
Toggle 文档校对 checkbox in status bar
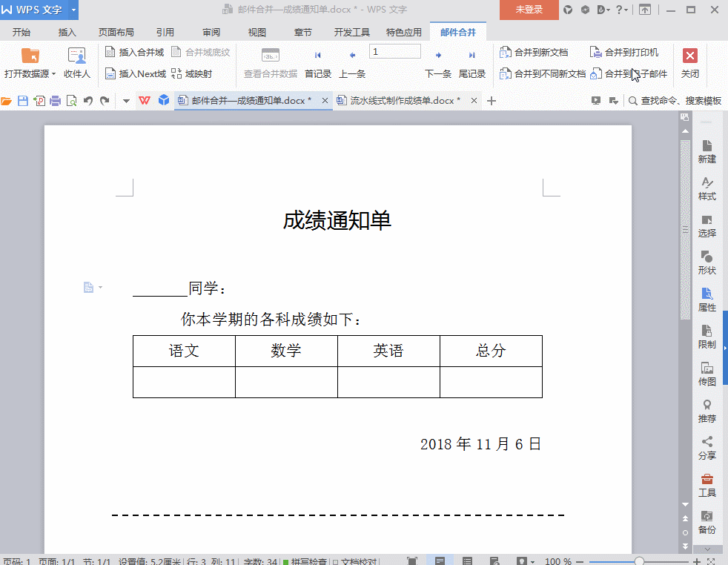tap(354, 561)
